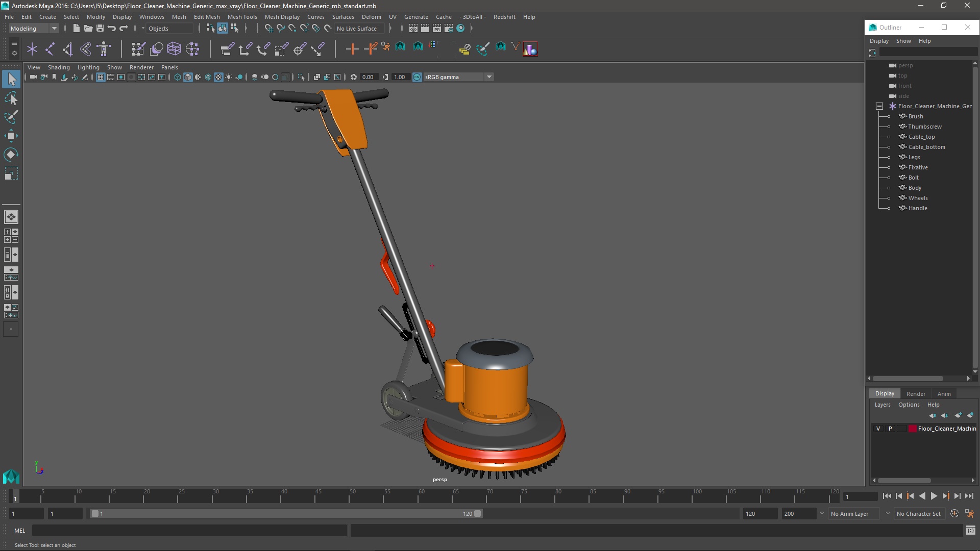Screen dimensions: 980x551
Task: Toggle layer visibility V for Floor_Cleaner_Machine
Action: pos(878,429)
